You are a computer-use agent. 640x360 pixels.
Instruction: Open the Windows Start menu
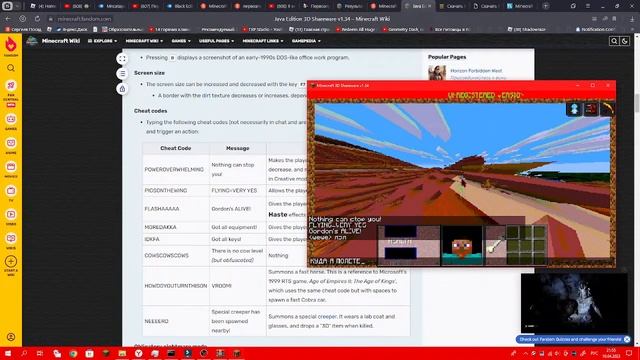tap(7, 353)
